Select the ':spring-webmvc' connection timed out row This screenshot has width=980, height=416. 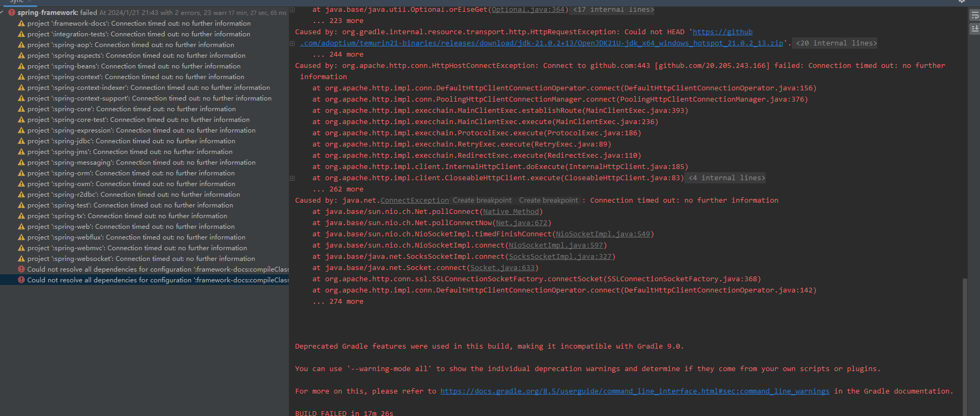tap(144, 248)
